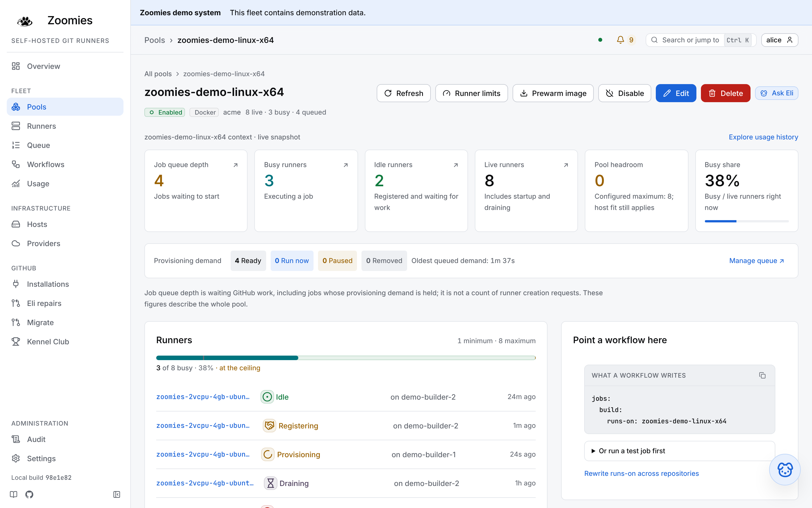Screen dimensions: 812x508
Task: Click the Provisioning status icon
Action: (x=268, y=455)
